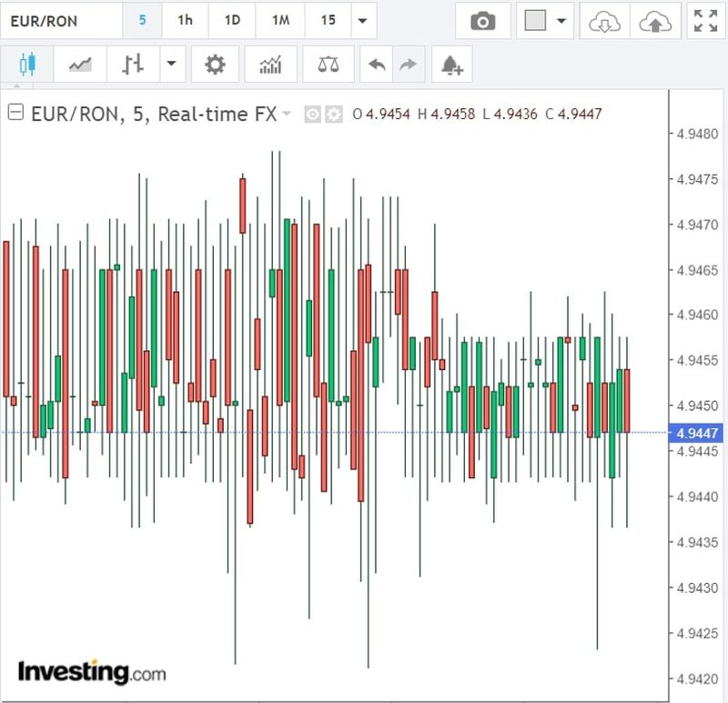This screenshot has height=703, width=728.
Task: Select the candlestick chart style icon
Action: [x=27, y=65]
